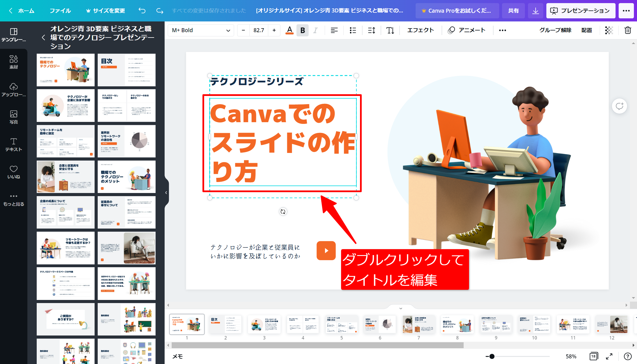Open more toolbar options ellipsis
Image resolution: width=637 pixels, height=364 pixels.
[502, 30]
